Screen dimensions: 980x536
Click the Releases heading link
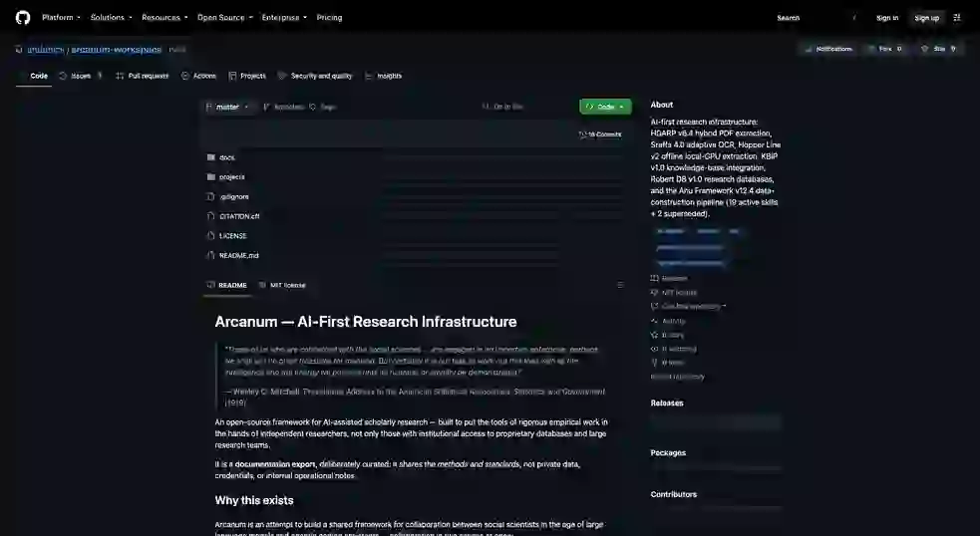[x=667, y=402]
